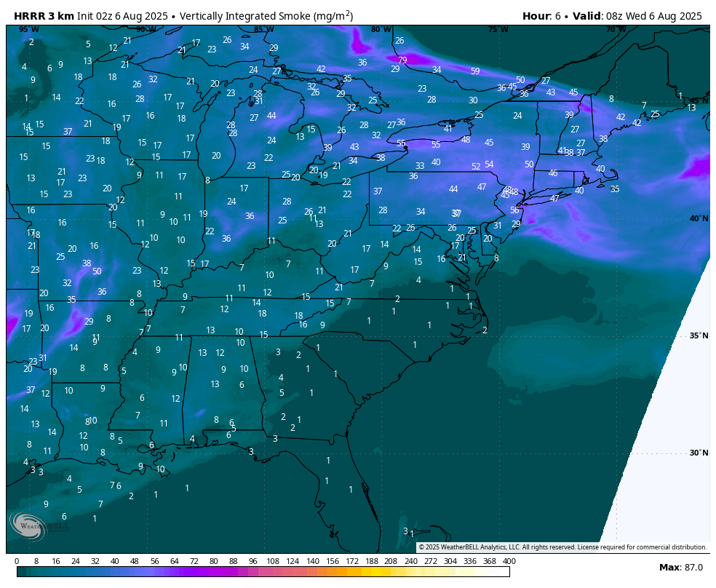Click the smoke value 79 on the map
716x588 pixels.
pyautogui.click(x=402, y=60)
